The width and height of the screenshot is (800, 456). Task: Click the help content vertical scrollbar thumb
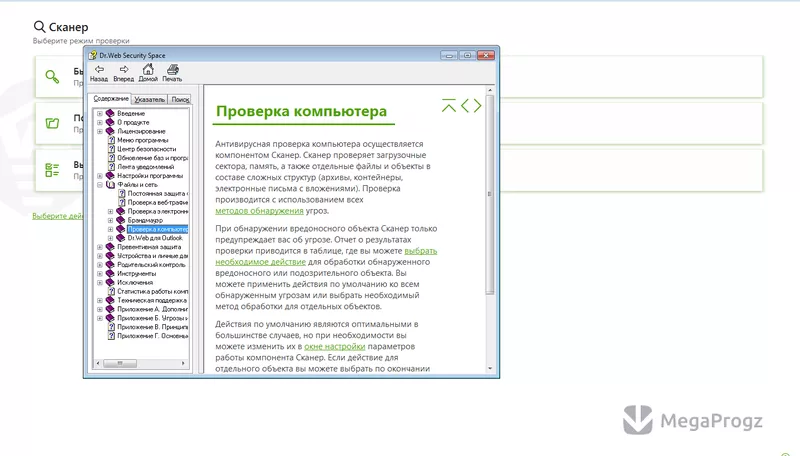[490, 194]
